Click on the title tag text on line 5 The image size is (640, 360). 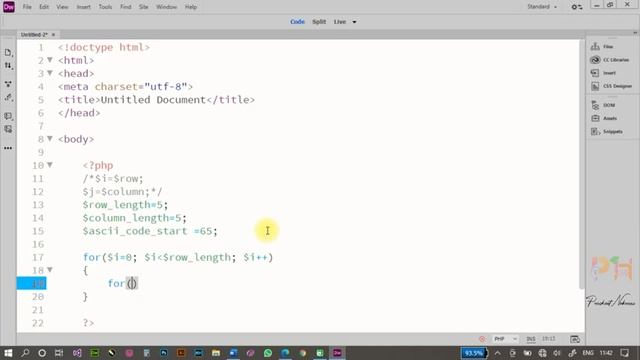click(x=156, y=100)
